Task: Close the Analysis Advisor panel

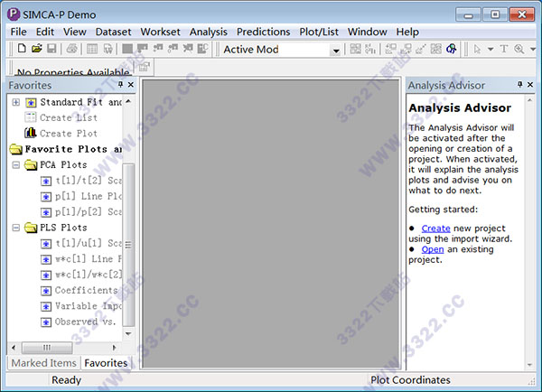Action: 530,85
